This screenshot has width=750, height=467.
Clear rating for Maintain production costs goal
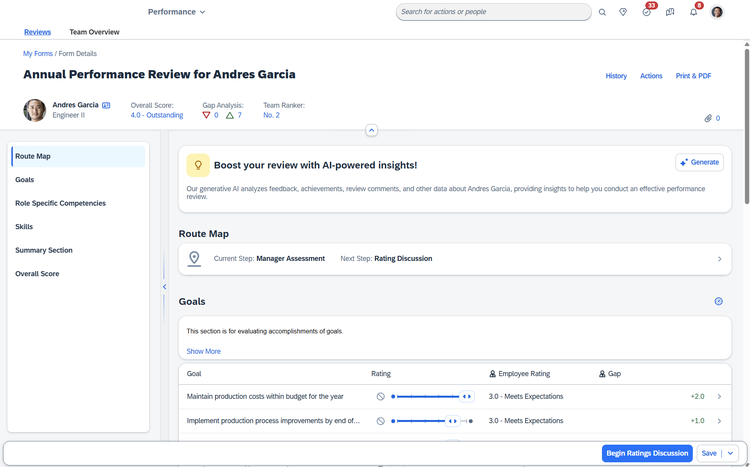pos(380,397)
